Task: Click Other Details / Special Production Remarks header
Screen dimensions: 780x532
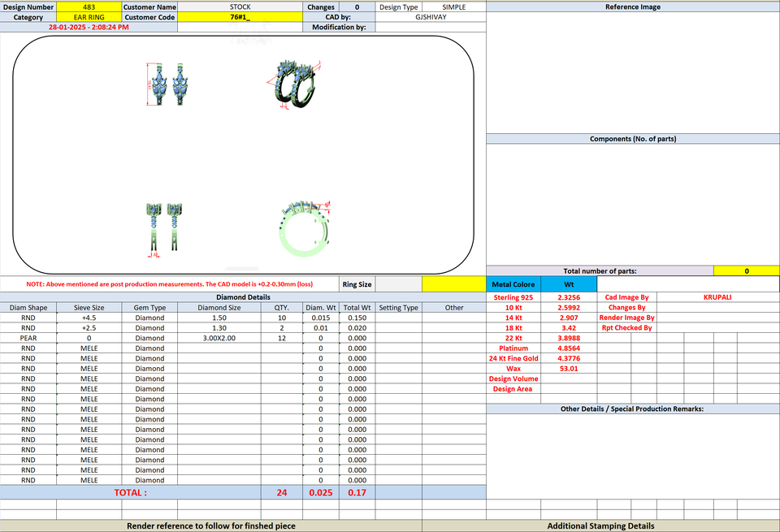Action: click(632, 409)
